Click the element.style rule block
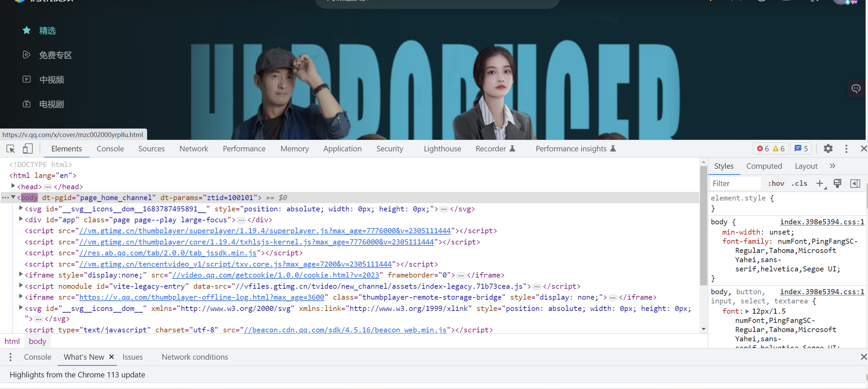Viewport: 868px width, 389px height. click(x=787, y=203)
